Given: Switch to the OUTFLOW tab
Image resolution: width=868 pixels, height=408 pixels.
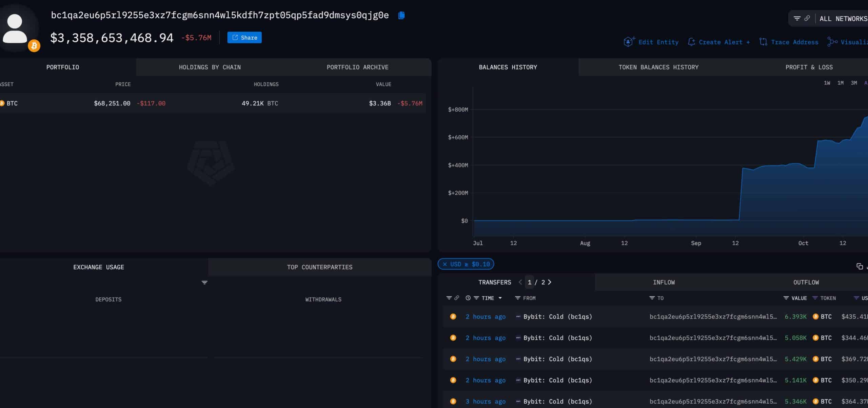Looking at the screenshot, I should pyautogui.click(x=806, y=282).
